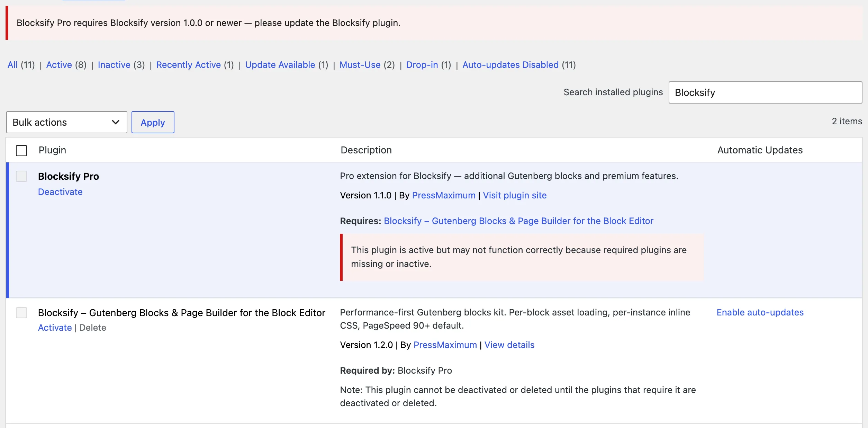Screen dimensions: 868x428
Task: Filter by Update Available plugins
Action: (280, 65)
